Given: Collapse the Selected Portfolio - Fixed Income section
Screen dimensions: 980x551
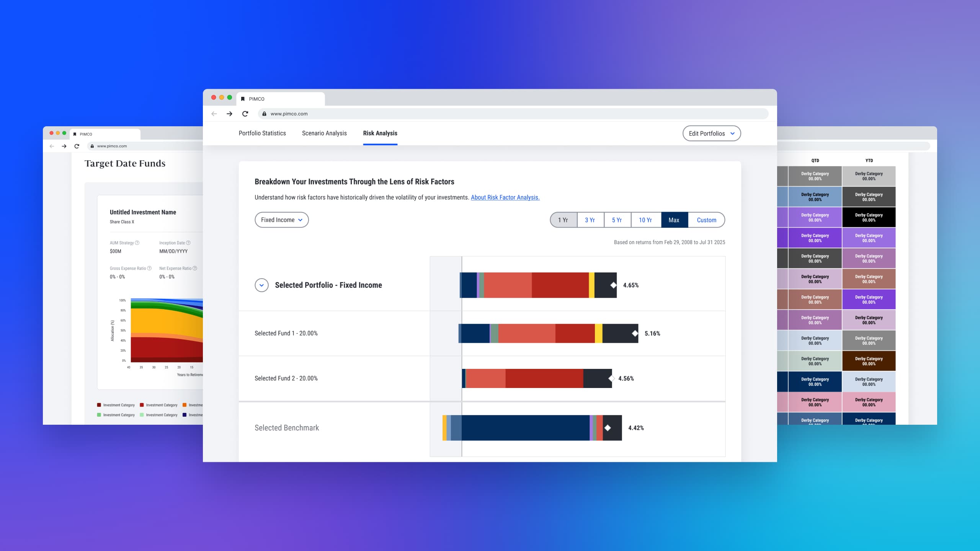Looking at the screenshot, I should click(261, 285).
